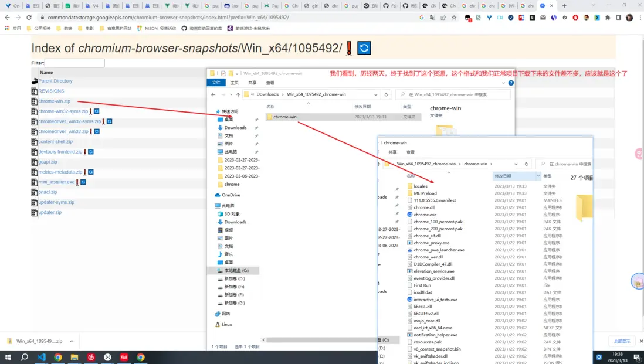Select 本地磁盘 (C:) in navigation pane
The image size is (644, 364).
coord(233,271)
